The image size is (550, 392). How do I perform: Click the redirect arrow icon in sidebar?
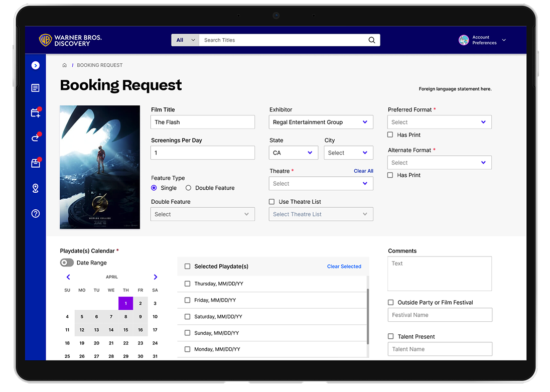[36, 138]
